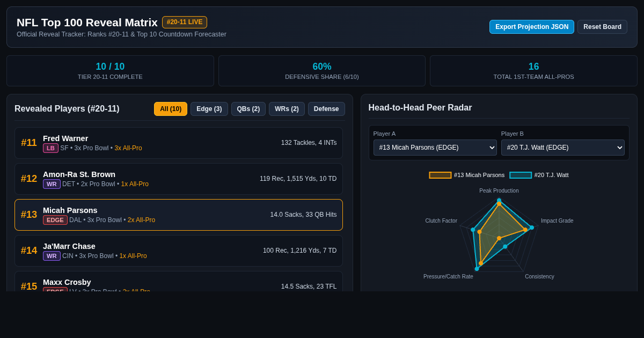Reset the board
This screenshot has height=338, width=644.
602,27
